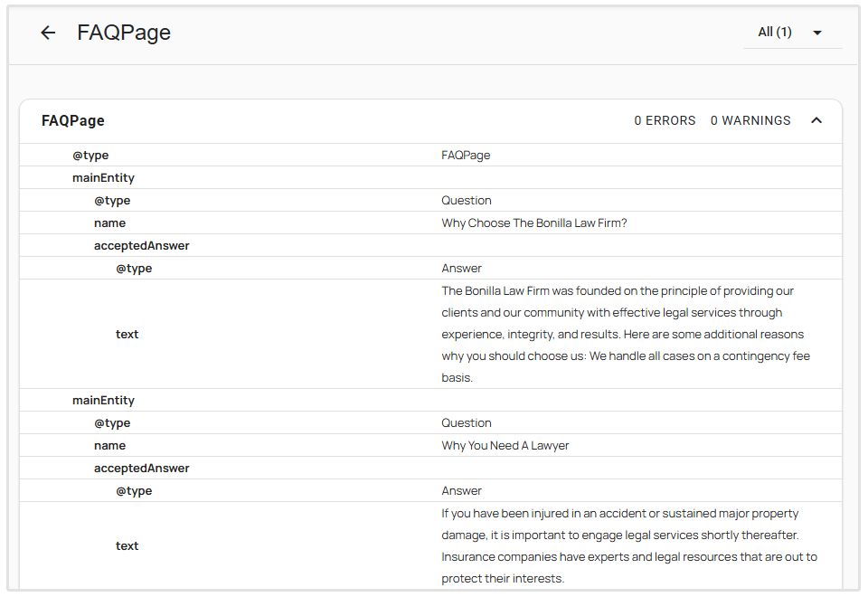Viewport: 868px width, 597px height.
Task: Click the 0 ERRORS label
Action: (x=665, y=119)
